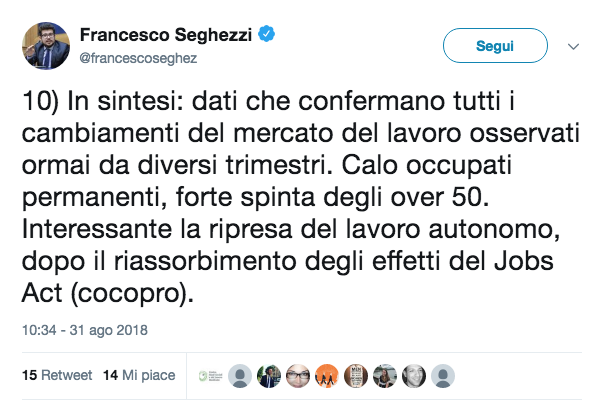
Task: Follow the account with the Segui button
Action: (495, 46)
